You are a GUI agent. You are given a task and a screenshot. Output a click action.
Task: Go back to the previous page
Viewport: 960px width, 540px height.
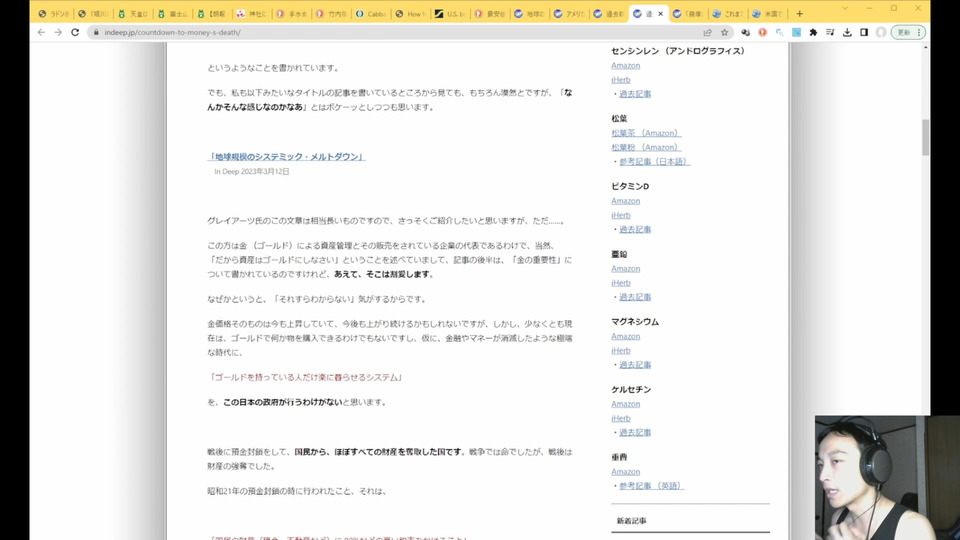(41, 32)
